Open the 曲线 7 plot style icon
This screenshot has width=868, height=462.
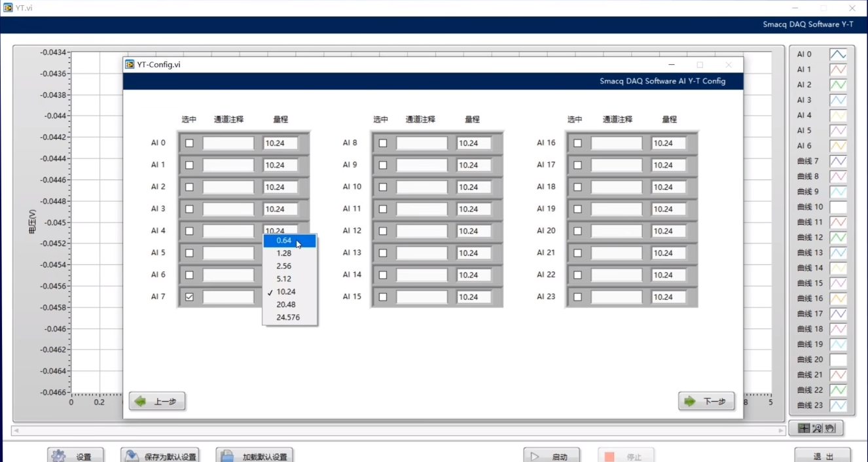tap(838, 161)
